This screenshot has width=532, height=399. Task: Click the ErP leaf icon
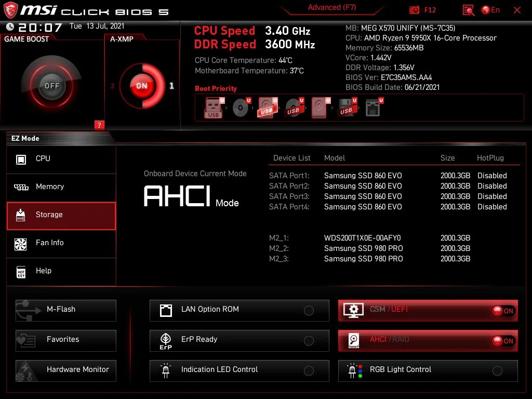[x=166, y=341]
